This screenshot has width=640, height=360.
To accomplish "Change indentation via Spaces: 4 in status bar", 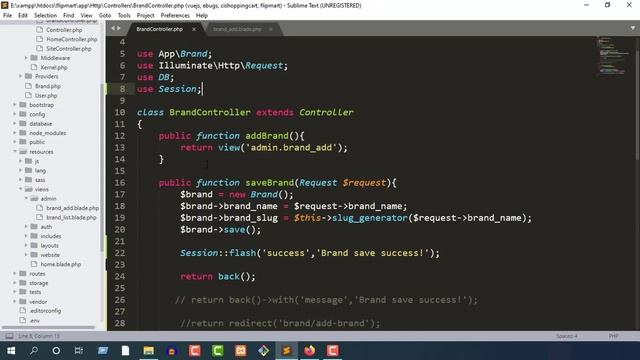I will click(x=567, y=336).
